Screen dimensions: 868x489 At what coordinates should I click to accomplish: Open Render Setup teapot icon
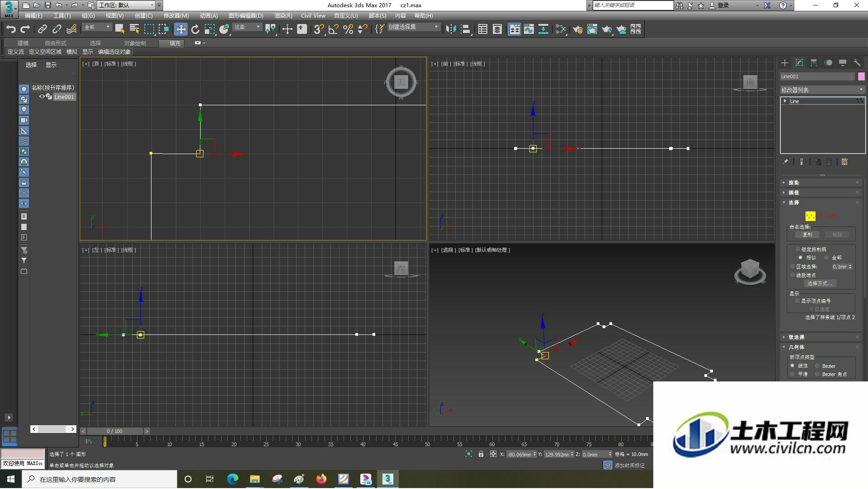tap(578, 29)
